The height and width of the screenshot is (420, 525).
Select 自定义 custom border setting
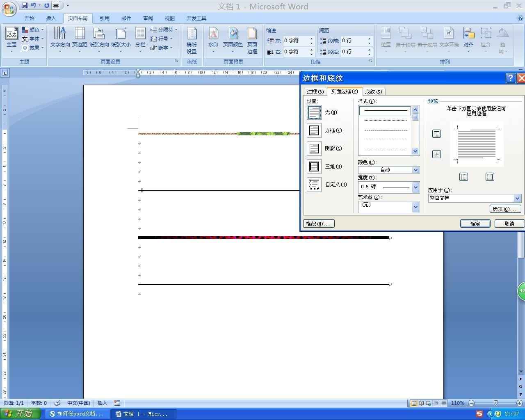coord(314,185)
